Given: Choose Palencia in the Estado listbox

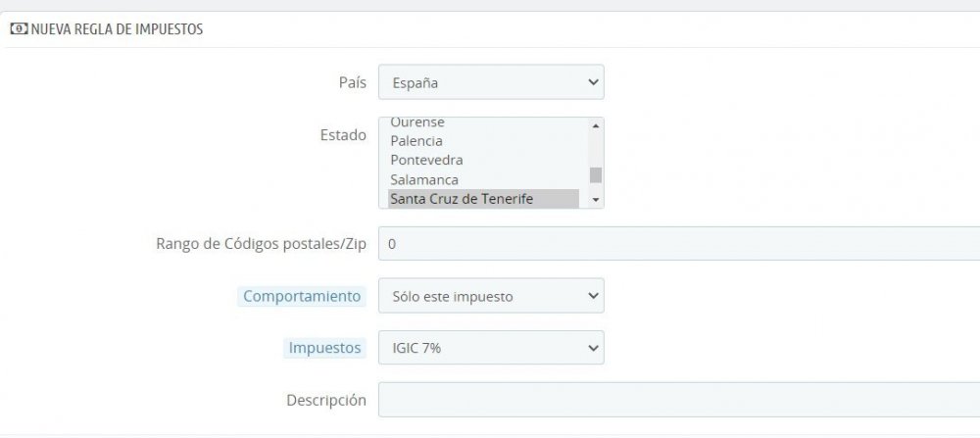Looking at the screenshot, I should coord(416,141).
